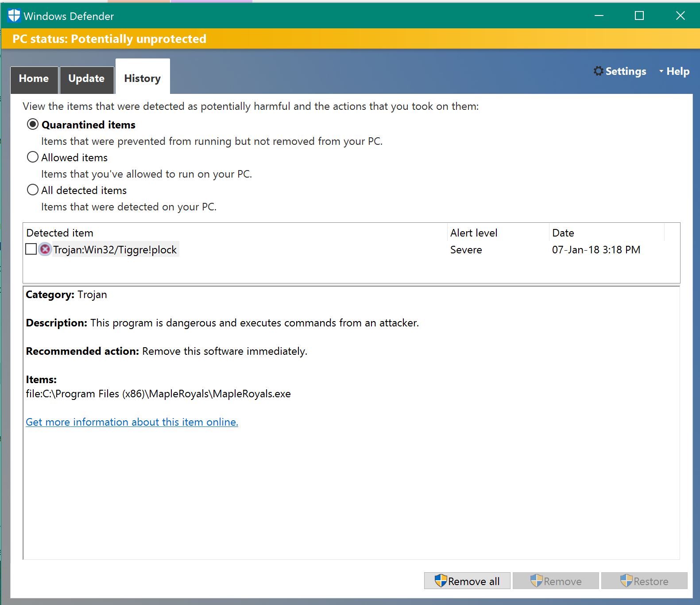Image resolution: width=700 pixels, height=605 pixels.
Task: Switch to the Home tab
Action: click(34, 80)
